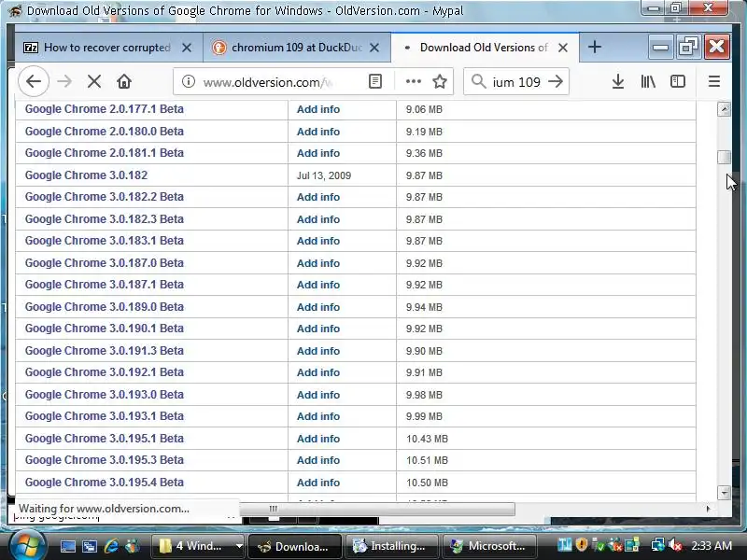
Task: Open Google Chrome 3.0.182.2 Beta link
Action: (x=104, y=197)
